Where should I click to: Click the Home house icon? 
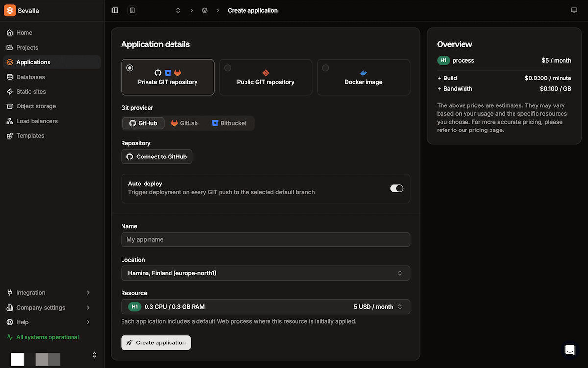coord(10,33)
